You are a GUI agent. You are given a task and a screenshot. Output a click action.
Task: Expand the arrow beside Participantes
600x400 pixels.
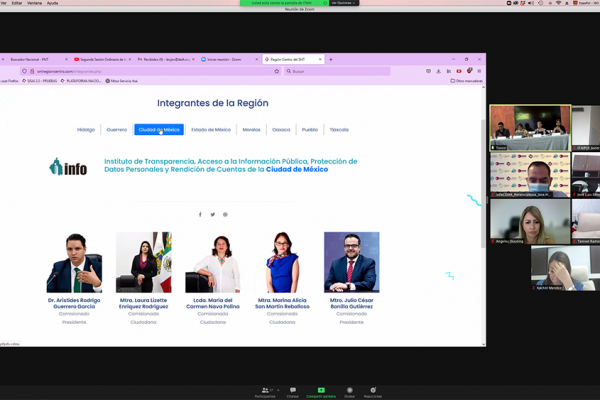click(x=278, y=390)
